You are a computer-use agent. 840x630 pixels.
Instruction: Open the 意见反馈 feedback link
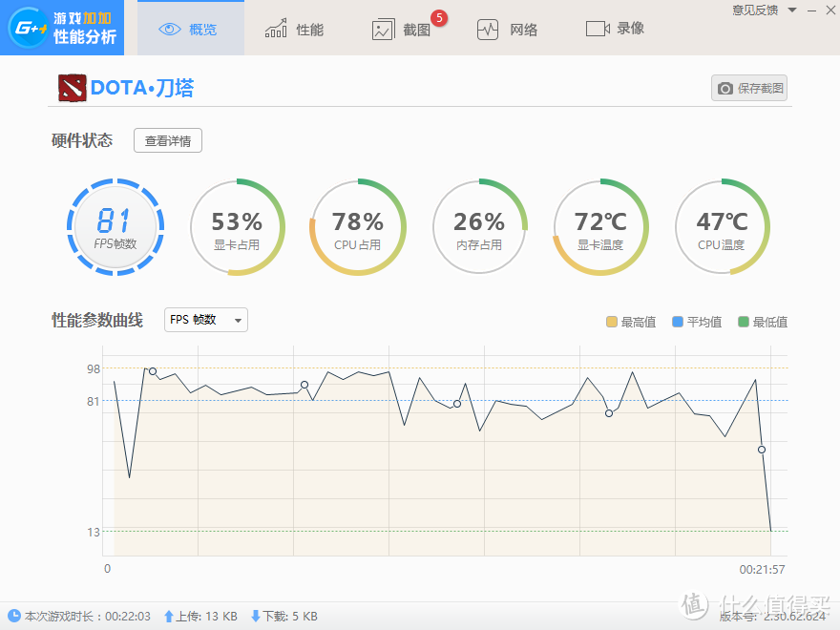pos(755,10)
